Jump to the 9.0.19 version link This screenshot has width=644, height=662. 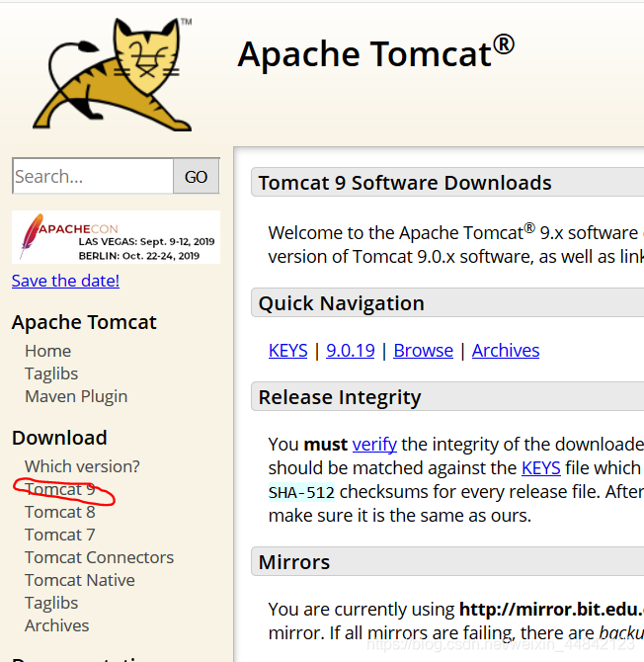[x=351, y=351]
